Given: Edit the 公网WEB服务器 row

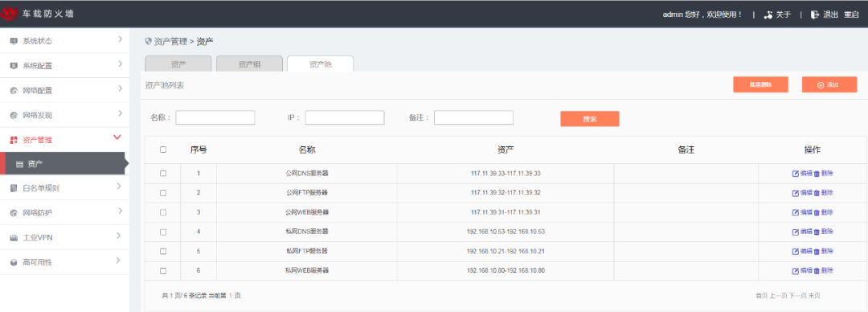Looking at the screenshot, I should [x=802, y=212].
